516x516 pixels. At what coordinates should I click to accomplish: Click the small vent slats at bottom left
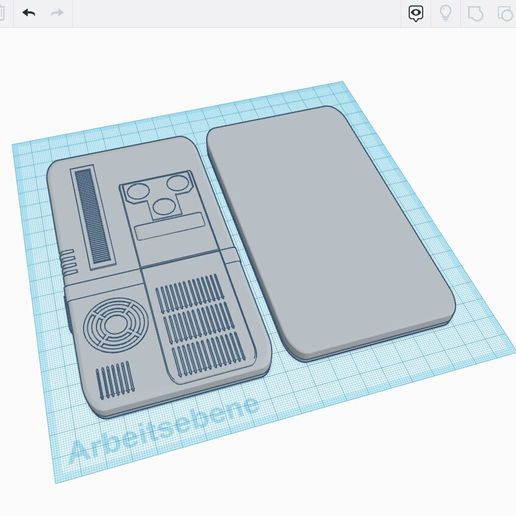point(115,380)
